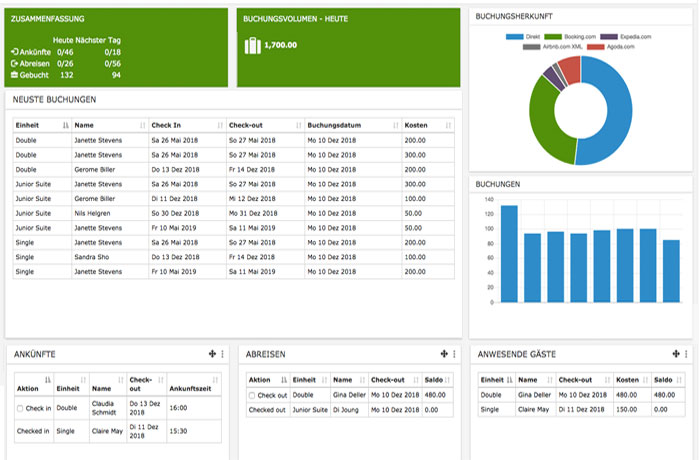The image size is (699, 460).
Task: Select the Sandra Sho booking row
Action: point(234,257)
